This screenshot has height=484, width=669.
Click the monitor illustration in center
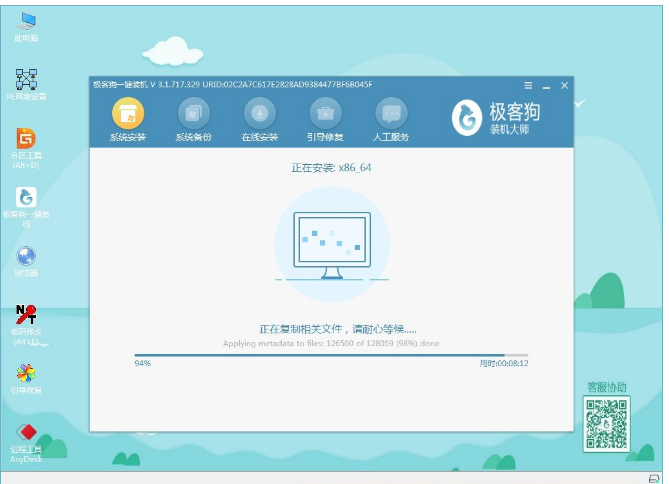[x=332, y=243]
